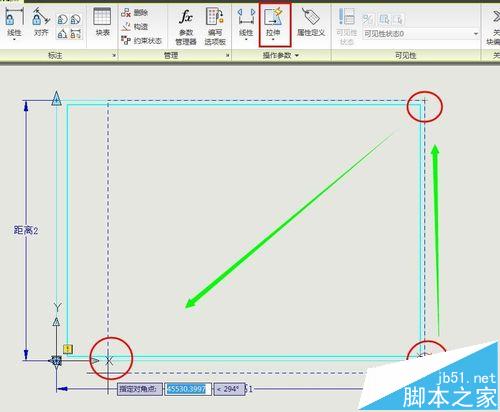500x412 pixels.
Task: Click the angular constraint icon
Action: pyautogui.click(x=62, y=34)
